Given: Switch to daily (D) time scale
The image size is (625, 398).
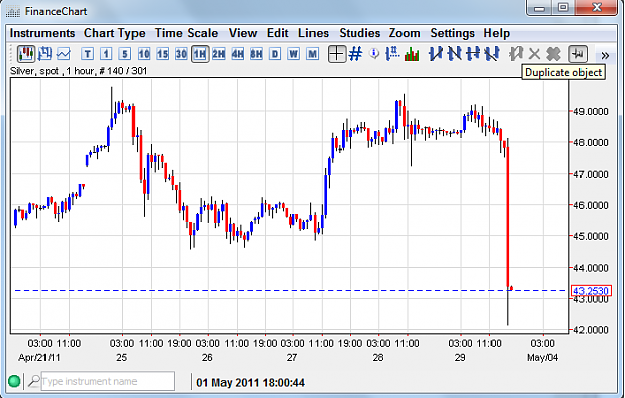Looking at the screenshot, I should pyautogui.click(x=275, y=53).
